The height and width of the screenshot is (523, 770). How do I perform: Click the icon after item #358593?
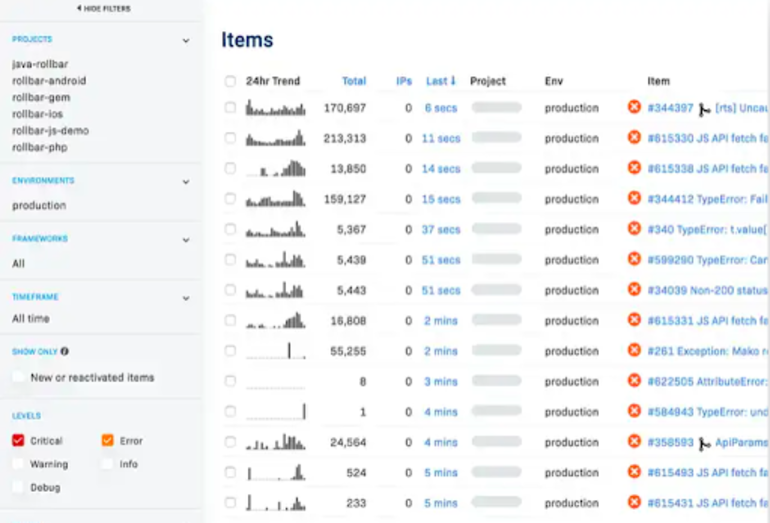point(704,444)
